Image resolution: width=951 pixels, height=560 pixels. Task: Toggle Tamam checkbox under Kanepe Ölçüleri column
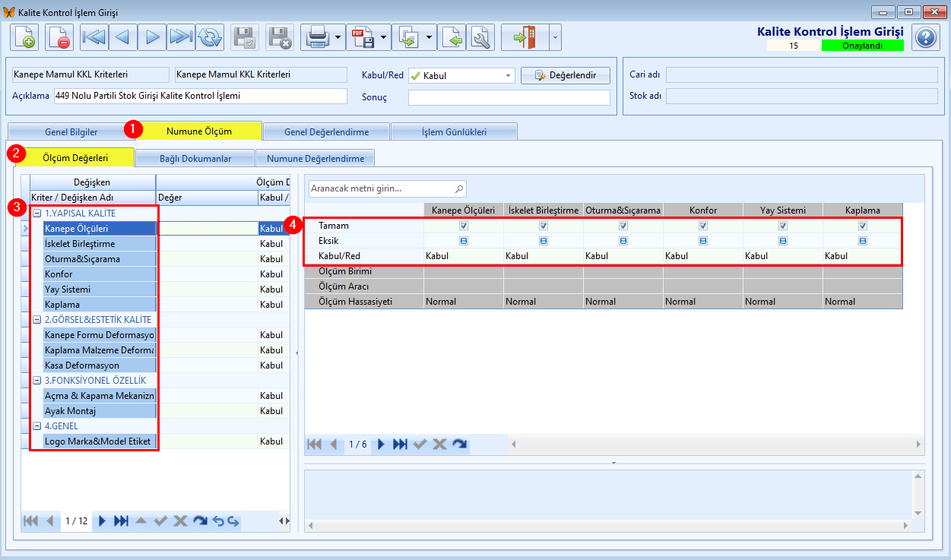pos(464,226)
